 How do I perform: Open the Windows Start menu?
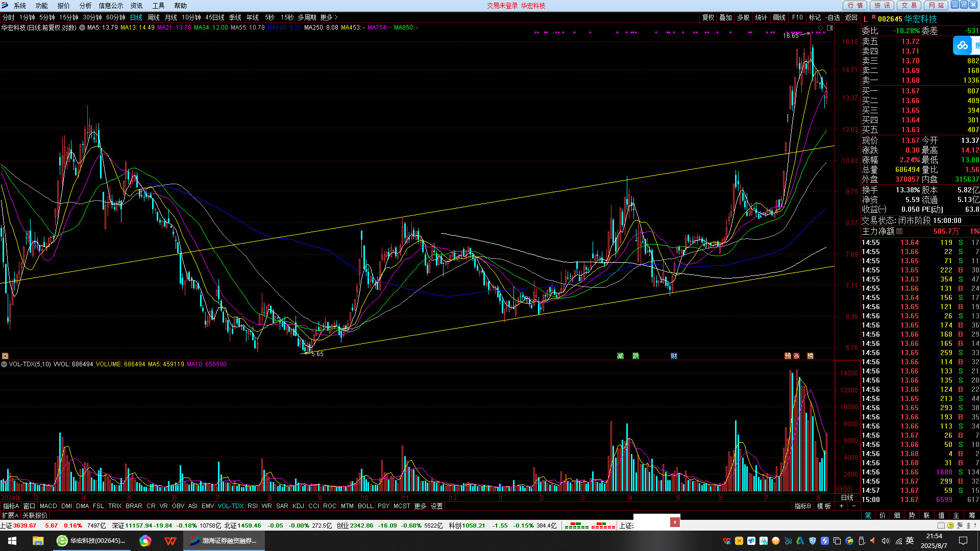pos(12,541)
